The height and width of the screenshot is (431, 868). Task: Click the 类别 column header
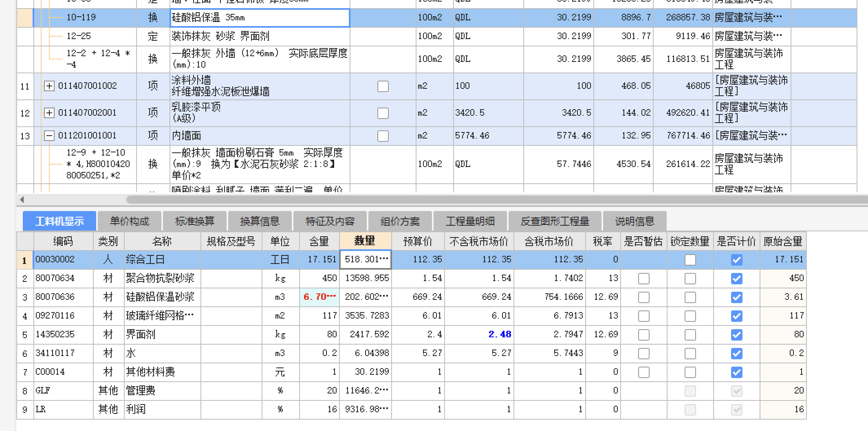click(x=108, y=242)
